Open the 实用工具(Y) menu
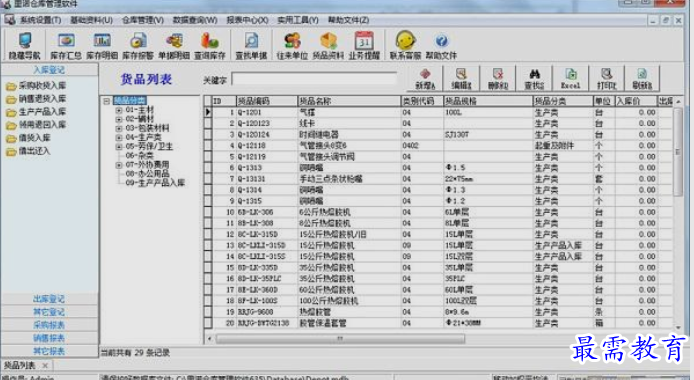Viewport: 694px width, 380px height. click(x=298, y=20)
